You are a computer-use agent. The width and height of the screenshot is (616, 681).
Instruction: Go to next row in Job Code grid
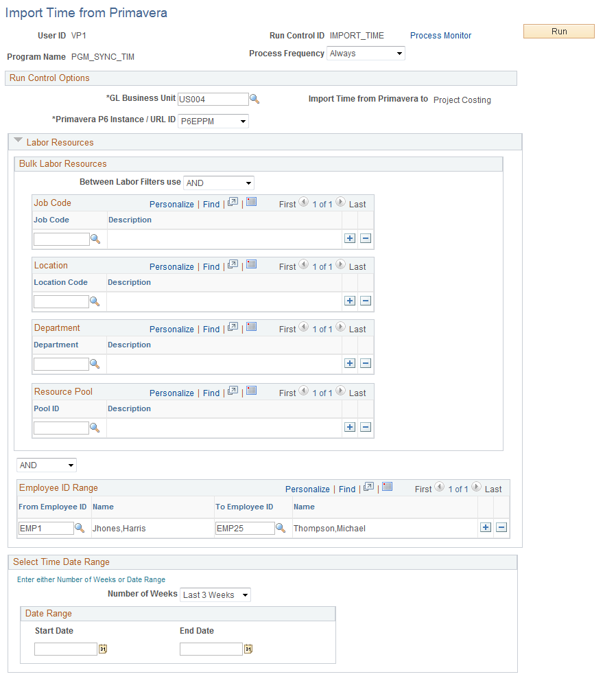[x=341, y=202]
